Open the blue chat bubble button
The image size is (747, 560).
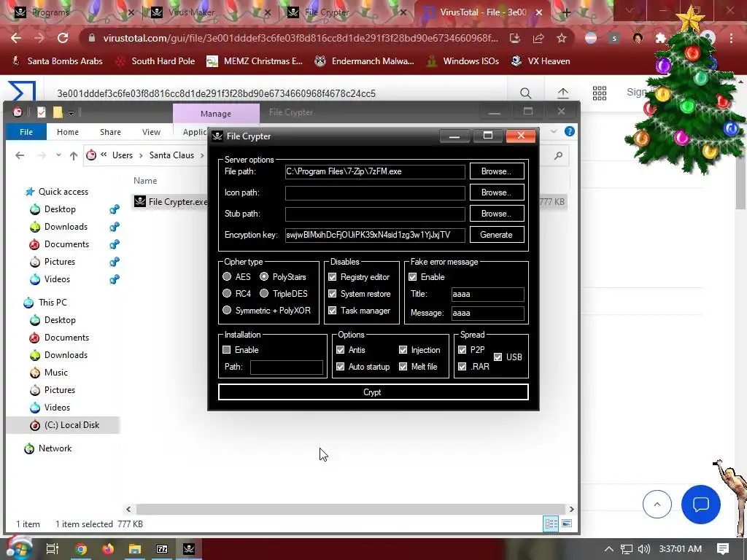(x=701, y=505)
